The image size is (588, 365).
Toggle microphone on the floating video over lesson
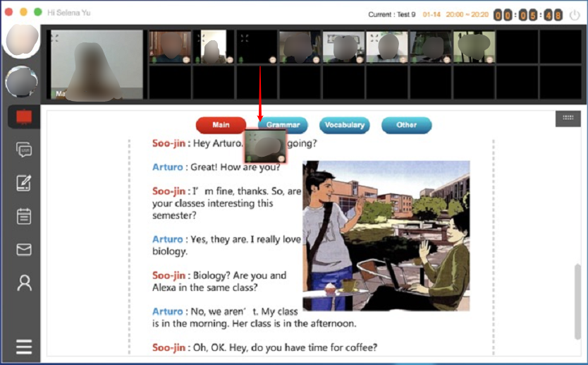[x=249, y=159]
